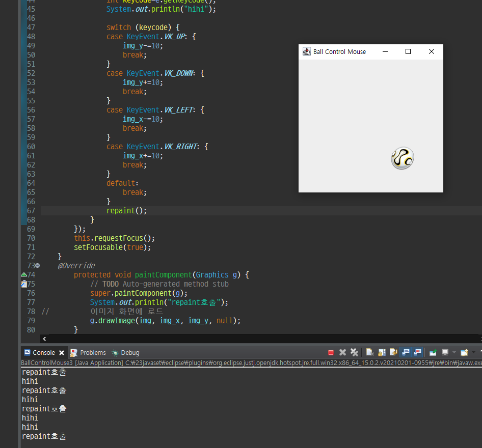Maximize the Ball Control Mouse window
Screen dimensions: 482x448
click(x=408, y=51)
